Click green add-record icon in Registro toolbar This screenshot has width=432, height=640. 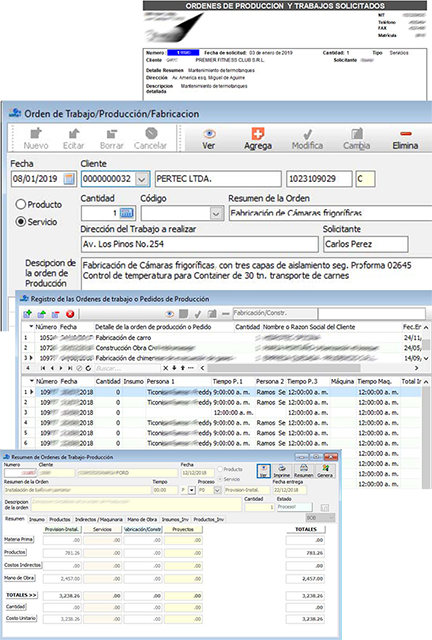(28, 314)
